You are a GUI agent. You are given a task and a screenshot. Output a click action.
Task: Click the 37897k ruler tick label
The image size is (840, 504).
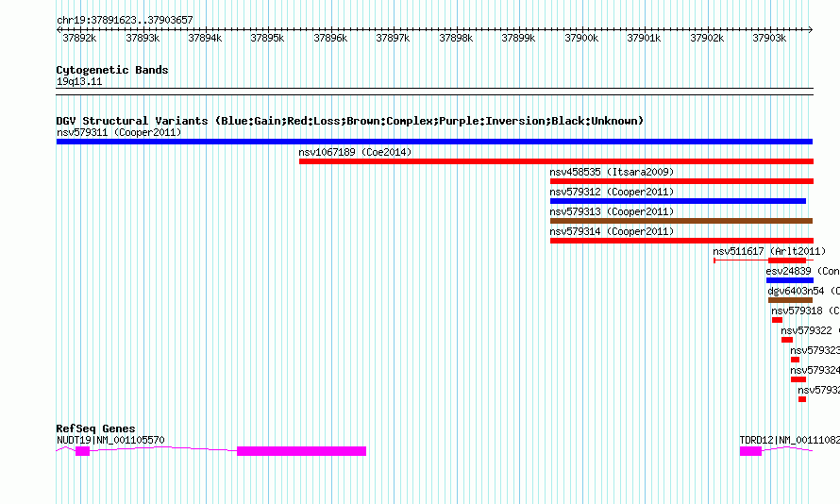point(393,38)
